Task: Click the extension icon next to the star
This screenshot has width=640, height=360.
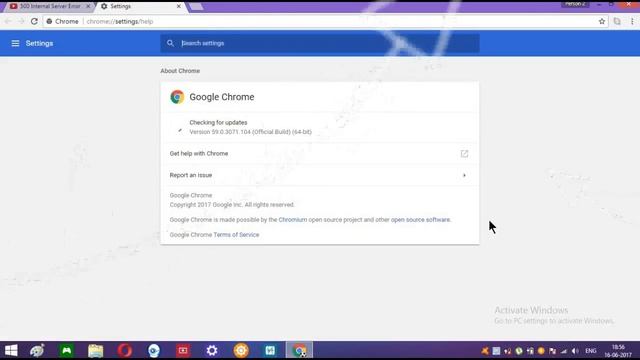Action: 617,21
